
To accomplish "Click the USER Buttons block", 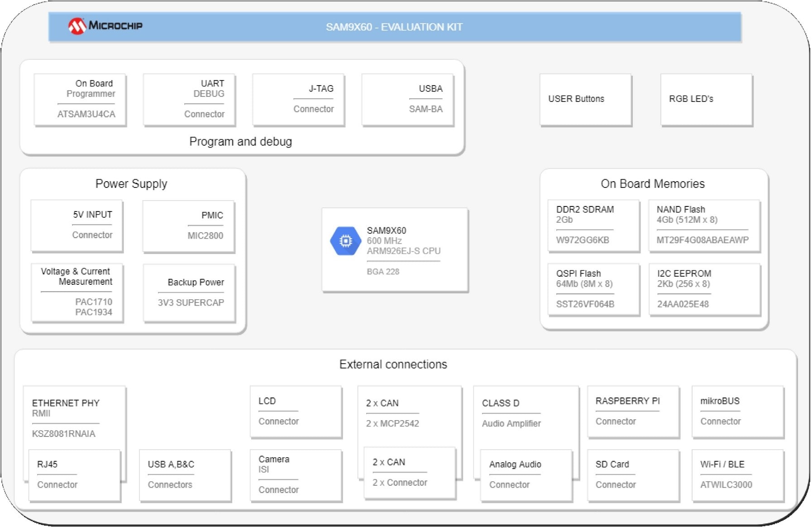I will [585, 99].
